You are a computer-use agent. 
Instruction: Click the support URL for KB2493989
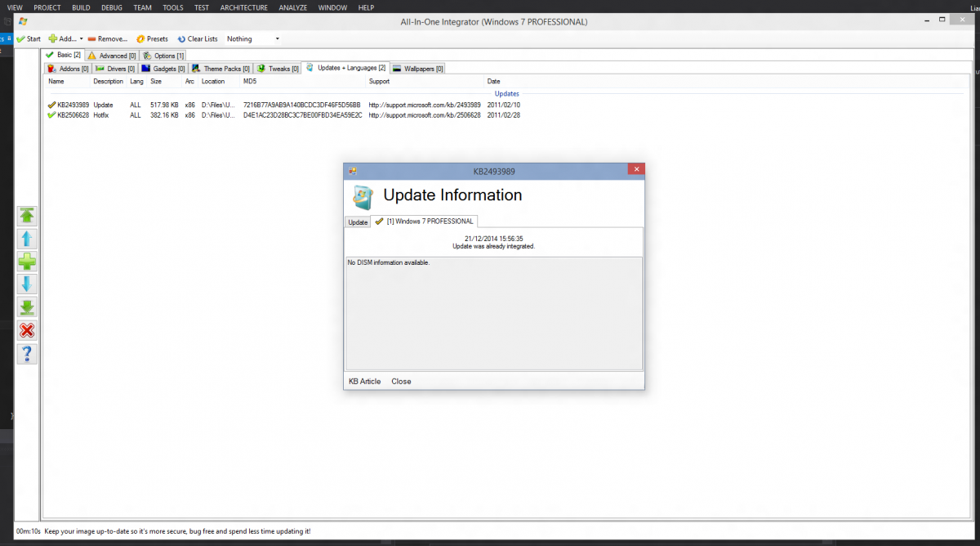[425, 105]
